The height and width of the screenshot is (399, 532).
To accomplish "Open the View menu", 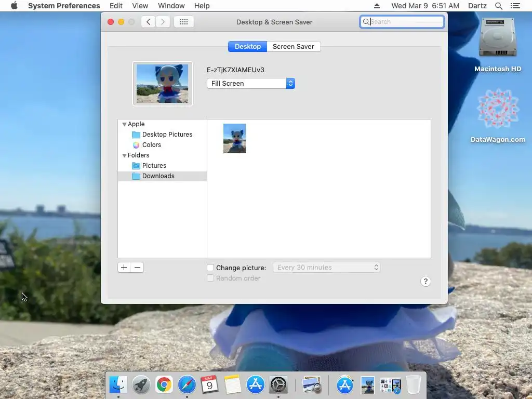I will 140,6.
